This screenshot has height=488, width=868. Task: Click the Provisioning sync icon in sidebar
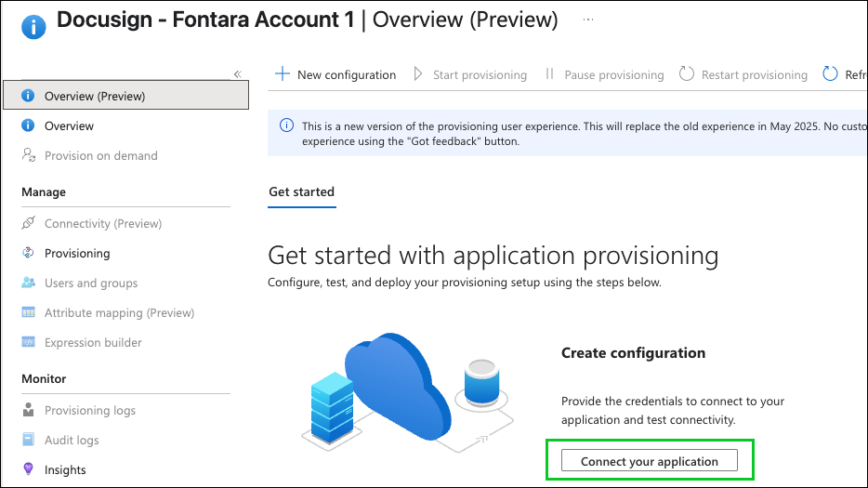28,253
